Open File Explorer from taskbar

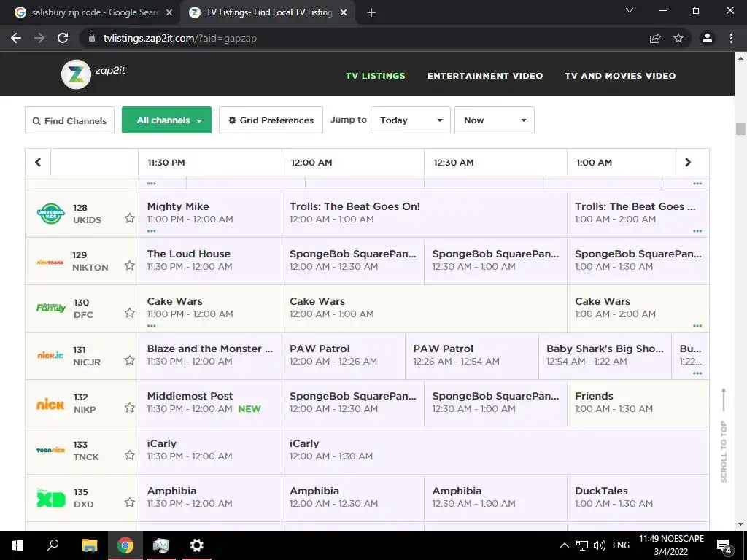[90, 545]
